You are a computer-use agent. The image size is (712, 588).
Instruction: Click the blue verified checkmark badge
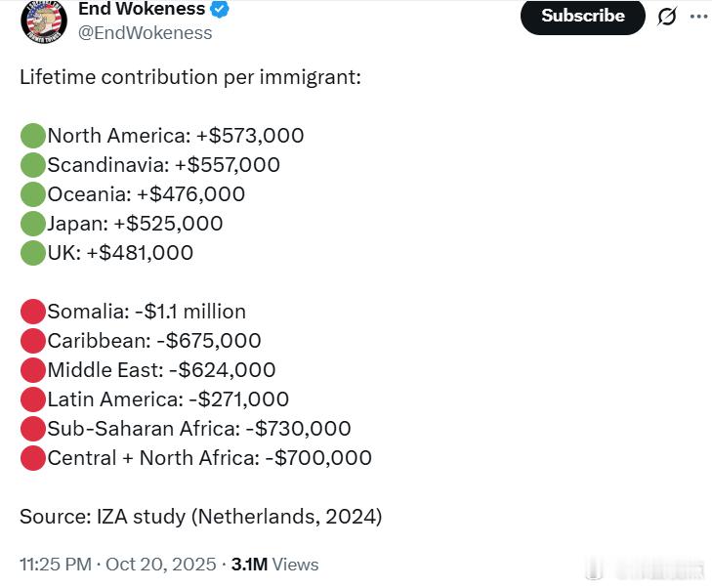click(x=222, y=10)
